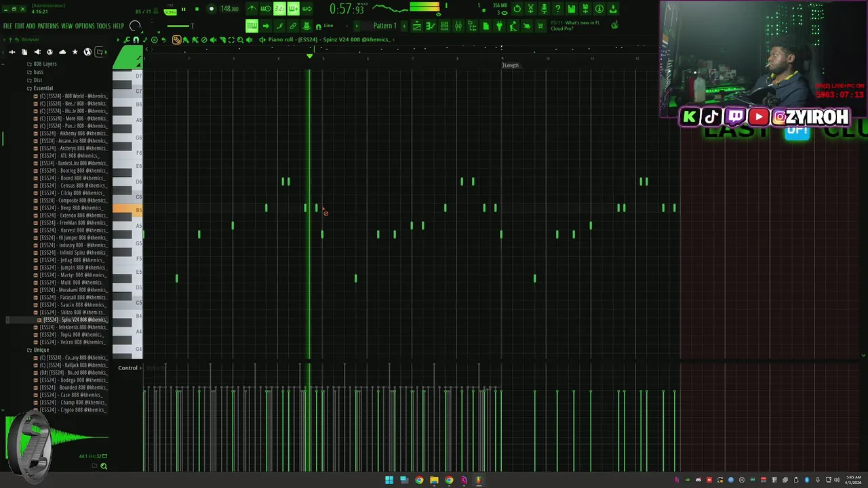Pick the Zoom magnifier tool in piano roll
The image size is (868, 488).
click(240, 40)
